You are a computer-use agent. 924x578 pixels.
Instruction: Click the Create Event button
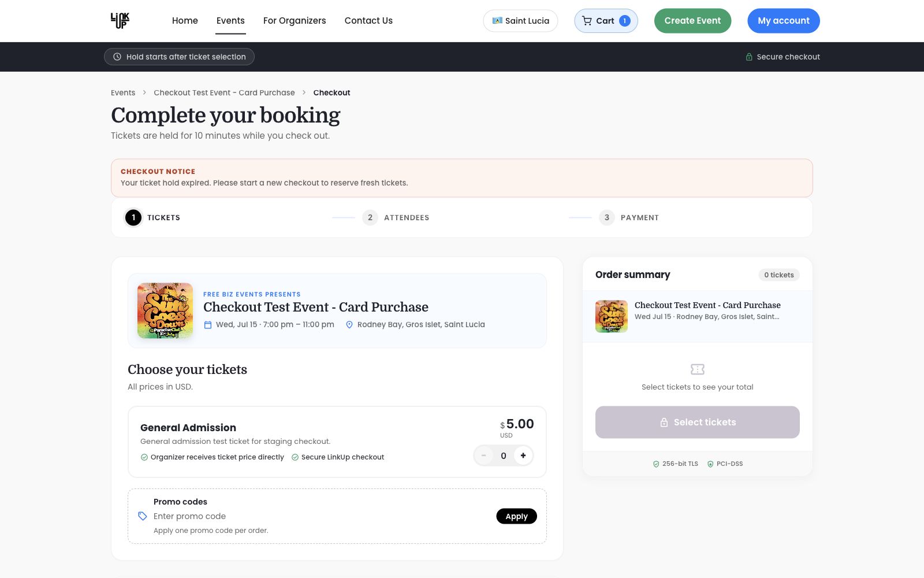point(692,21)
